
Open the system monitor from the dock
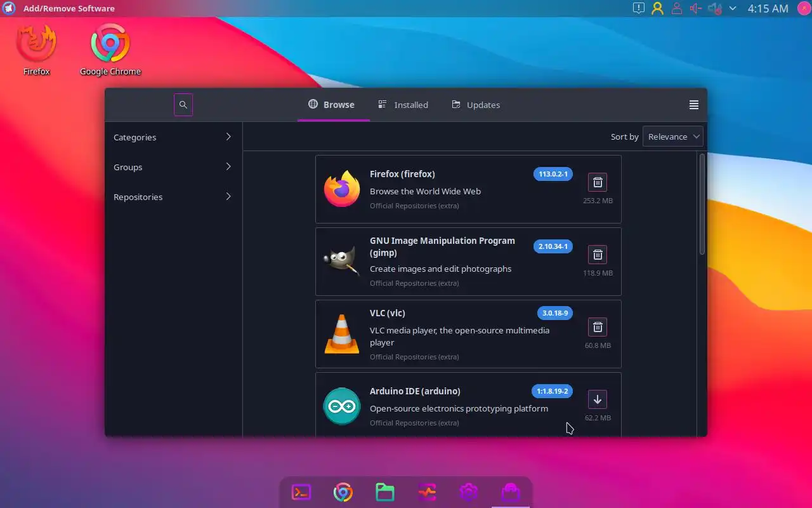(427, 492)
